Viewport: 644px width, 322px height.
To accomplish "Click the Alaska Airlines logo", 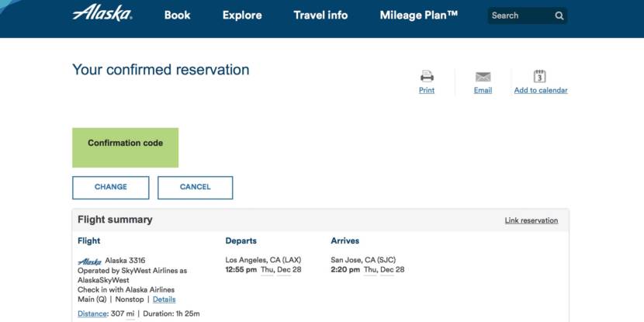I will pos(102,14).
